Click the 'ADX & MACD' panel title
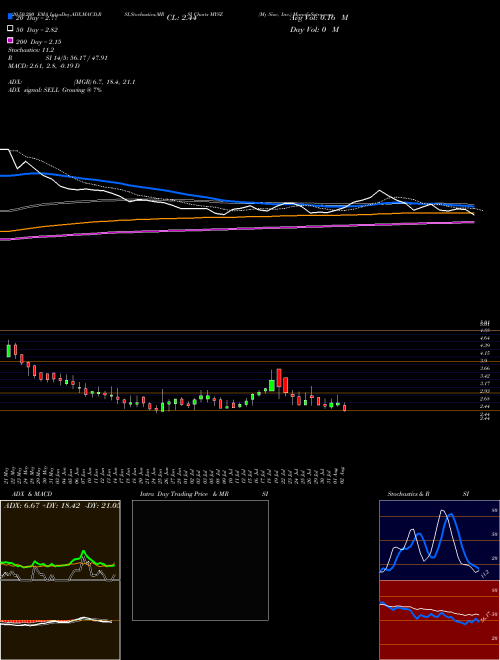The width and height of the screenshot is (500, 660). pos(32,494)
